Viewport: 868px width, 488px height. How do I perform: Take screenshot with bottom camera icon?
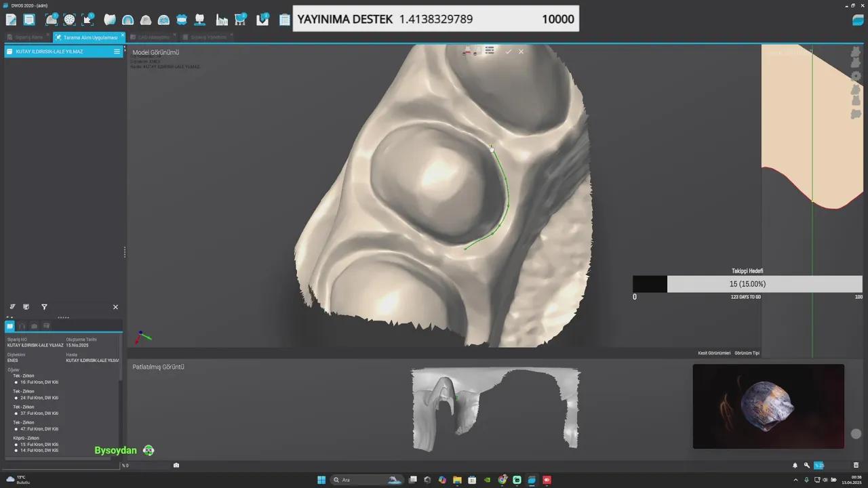click(x=176, y=465)
